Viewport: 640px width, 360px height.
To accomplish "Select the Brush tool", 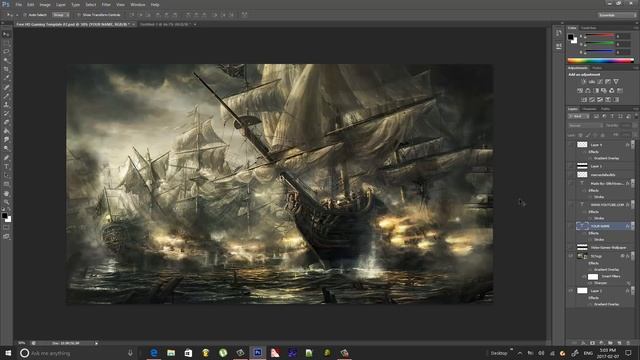I will coord(6,96).
